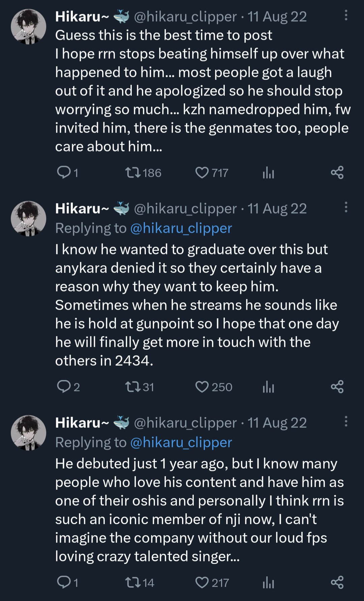Retweet the first tweet with 186 retweets
Image resolution: width=364 pixels, height=601 pixels.
(x=133, y=173)
